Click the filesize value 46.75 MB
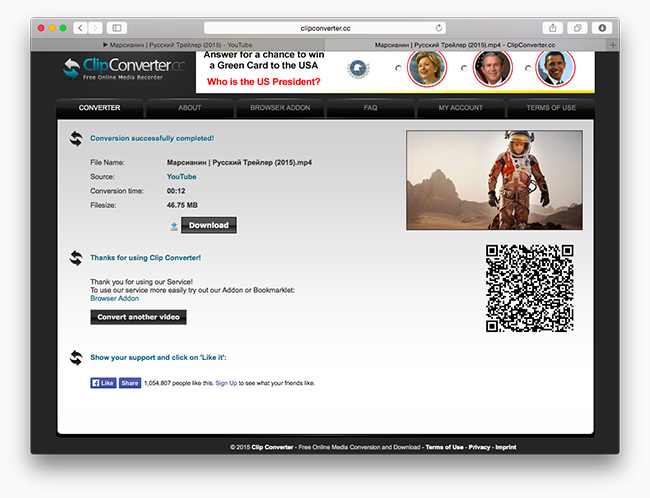This screenshot has height=498, width=650. [x=182, y=205]
